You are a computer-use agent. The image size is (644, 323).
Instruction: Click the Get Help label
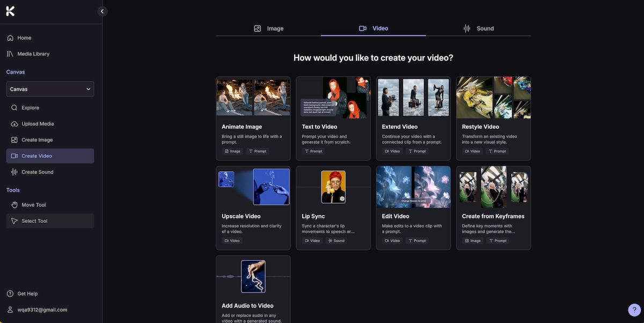point(27,294)
